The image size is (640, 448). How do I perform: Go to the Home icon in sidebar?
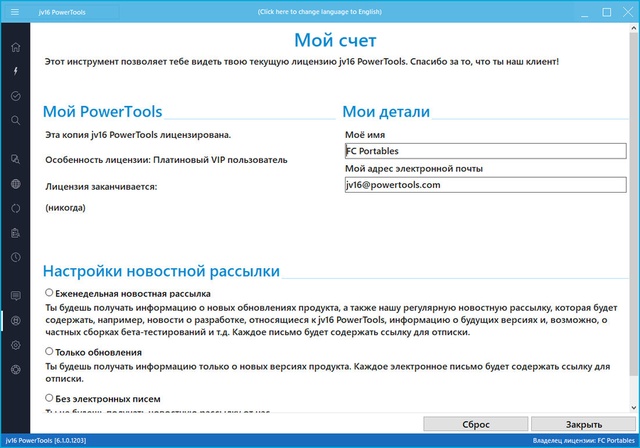[15, 47]
